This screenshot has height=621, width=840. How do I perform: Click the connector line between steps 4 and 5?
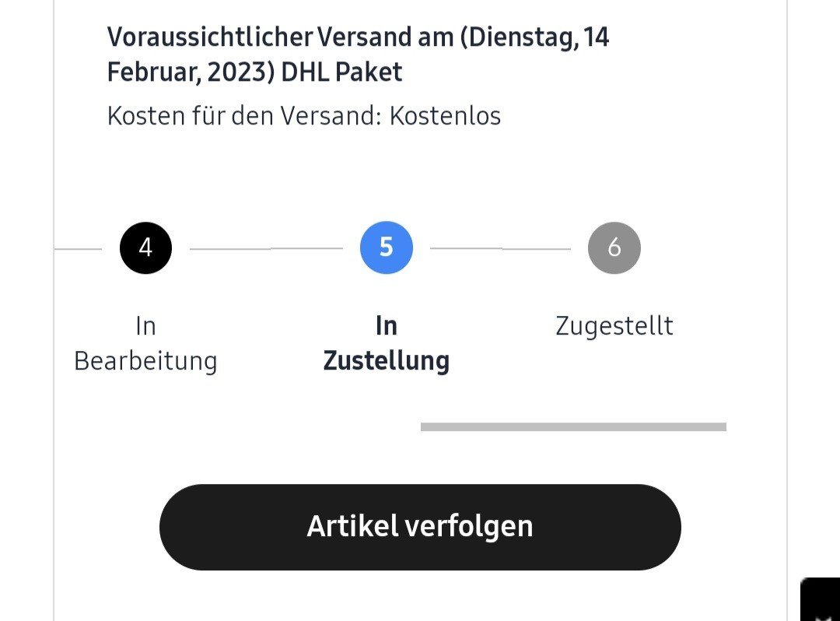[x=266, y=249]
